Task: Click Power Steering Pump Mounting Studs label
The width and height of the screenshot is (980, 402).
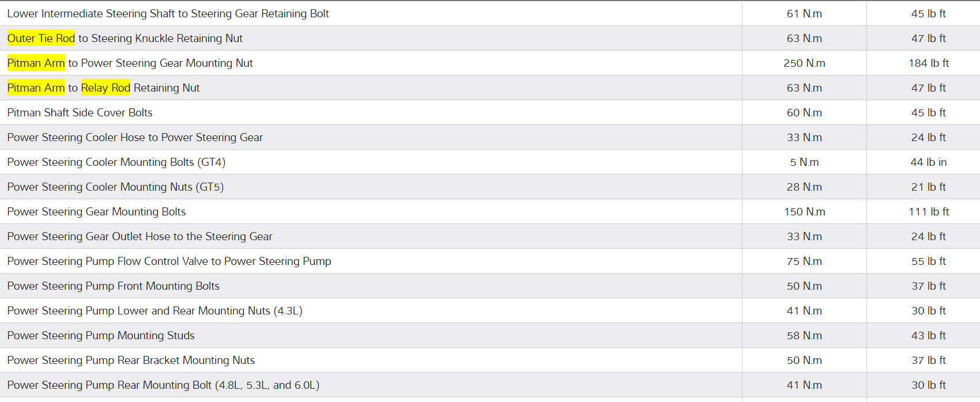Action: pyautogui.click(x=101, y=335)
